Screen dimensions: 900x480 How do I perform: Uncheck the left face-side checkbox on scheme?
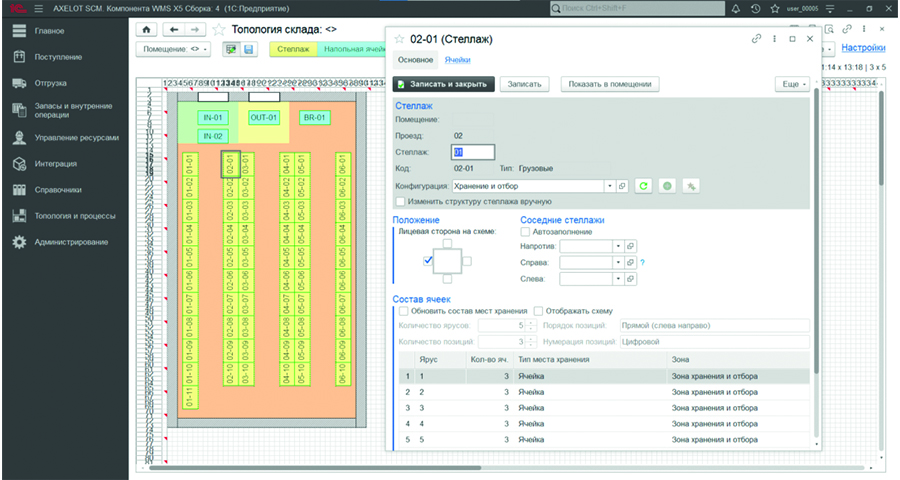tap(428, 261)
